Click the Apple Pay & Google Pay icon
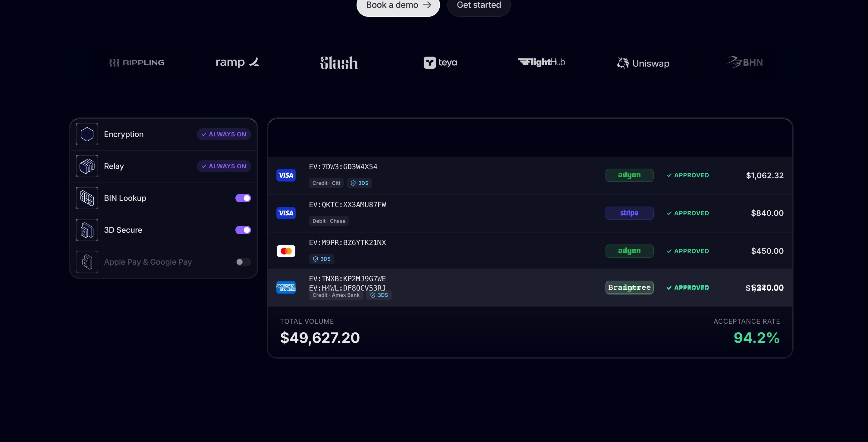 coord(87,262)
